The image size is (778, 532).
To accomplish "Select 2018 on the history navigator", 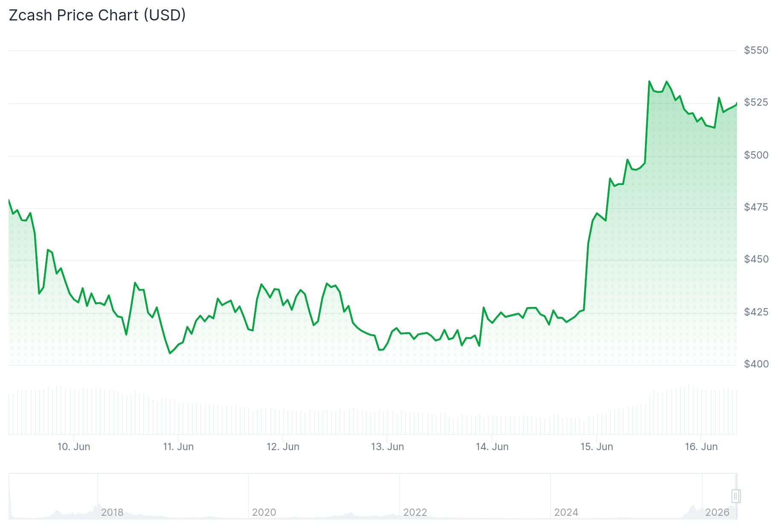I will click(112, 512).
